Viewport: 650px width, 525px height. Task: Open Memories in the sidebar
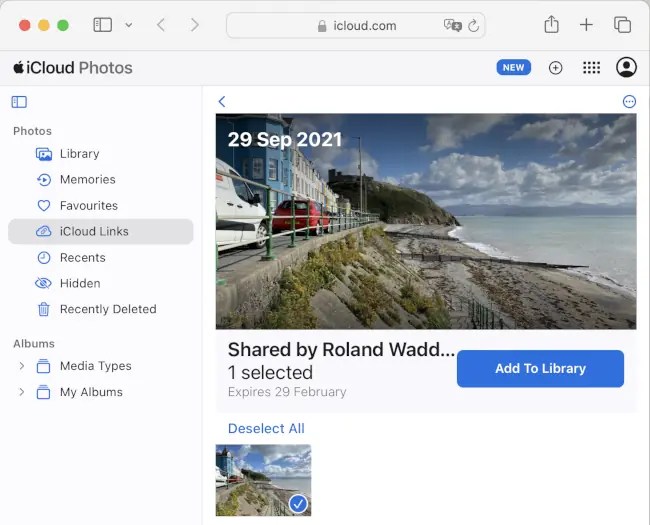point(101,180)
